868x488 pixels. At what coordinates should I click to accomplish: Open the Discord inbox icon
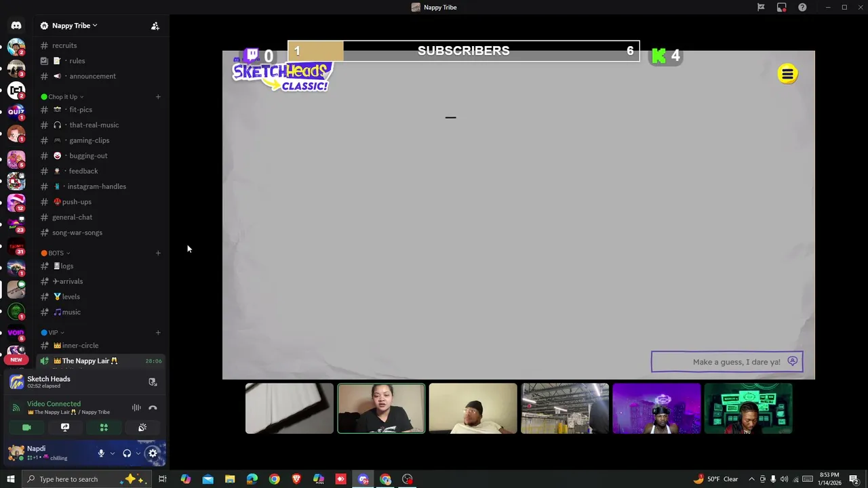782,7
